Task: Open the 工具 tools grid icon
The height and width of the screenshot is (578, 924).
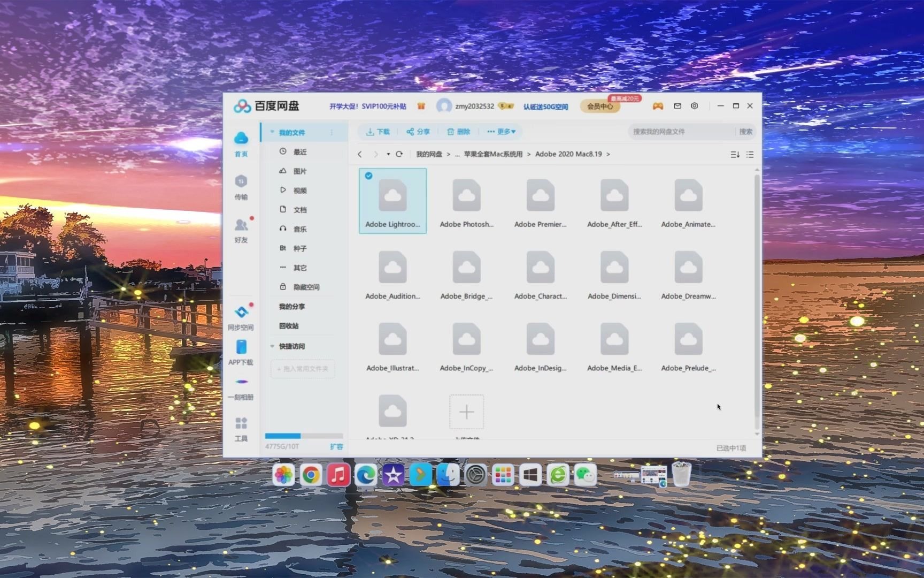Action: click(241, 423)
